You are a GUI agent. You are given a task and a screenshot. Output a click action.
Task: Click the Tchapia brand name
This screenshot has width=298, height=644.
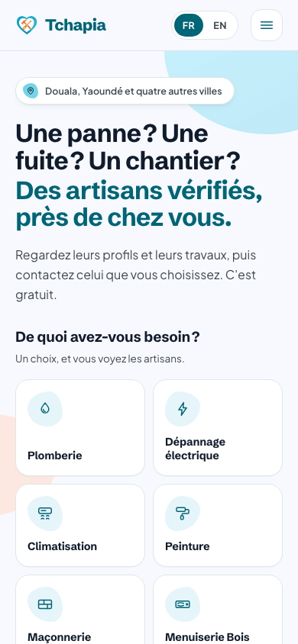click(x=76, y=25)
